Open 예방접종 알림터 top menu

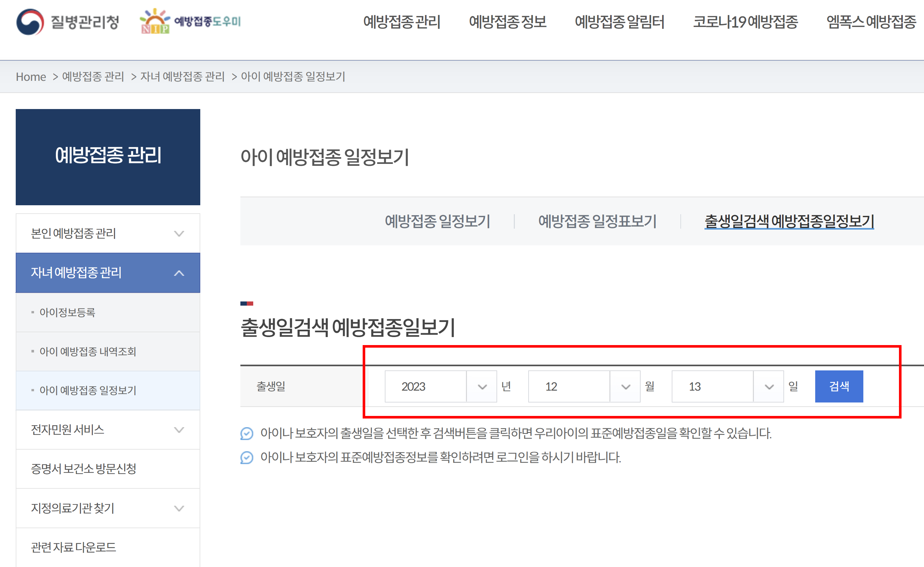click(x=620, y=22)
